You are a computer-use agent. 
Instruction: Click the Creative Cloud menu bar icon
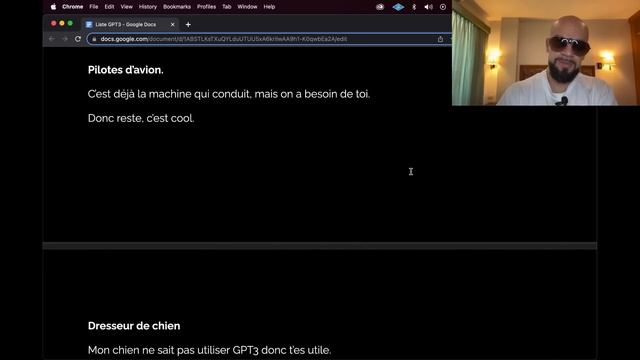click(380, 7)
